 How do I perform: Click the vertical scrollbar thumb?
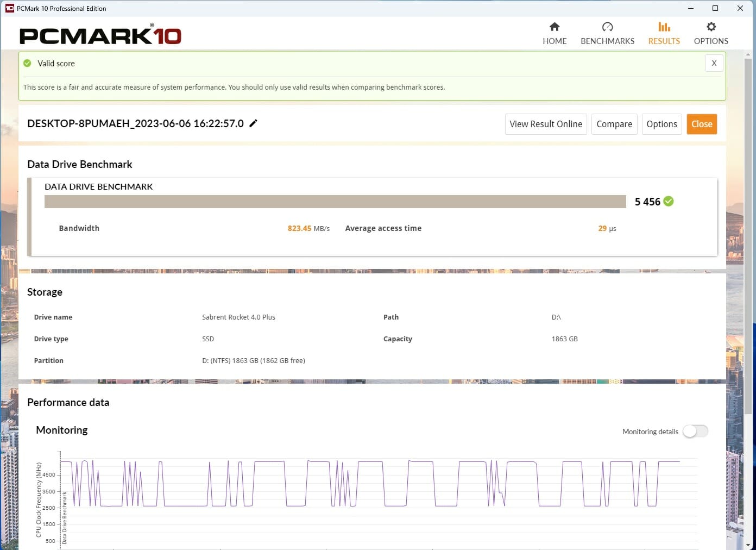pos(748,236)
